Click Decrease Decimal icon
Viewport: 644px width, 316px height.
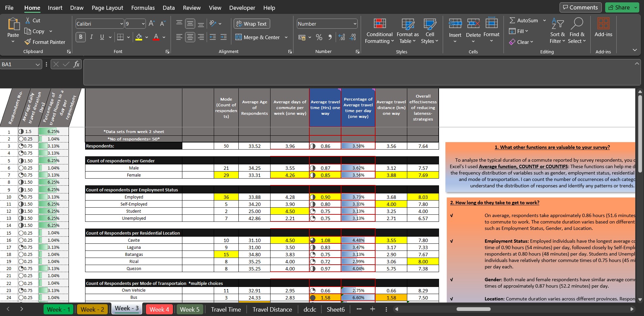click(353, 37)
